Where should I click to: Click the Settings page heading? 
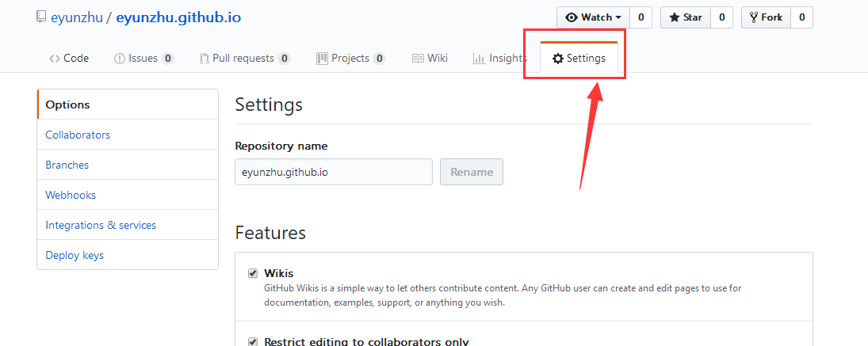coord(269,105)
